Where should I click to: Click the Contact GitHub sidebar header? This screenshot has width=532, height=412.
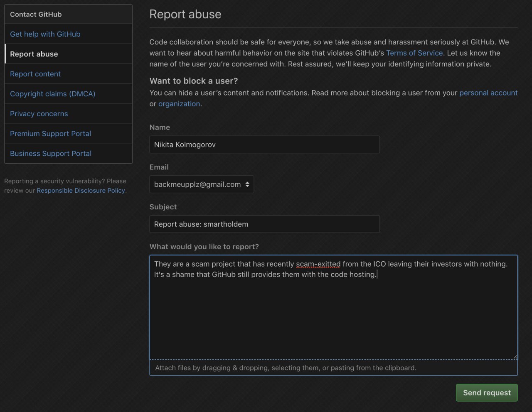coord(68,14)
